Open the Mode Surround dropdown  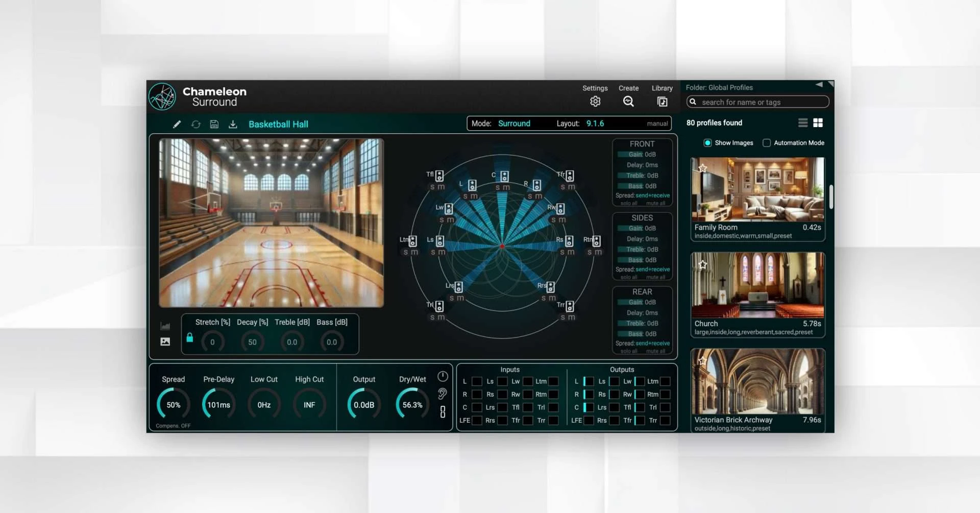coord(514,124)
